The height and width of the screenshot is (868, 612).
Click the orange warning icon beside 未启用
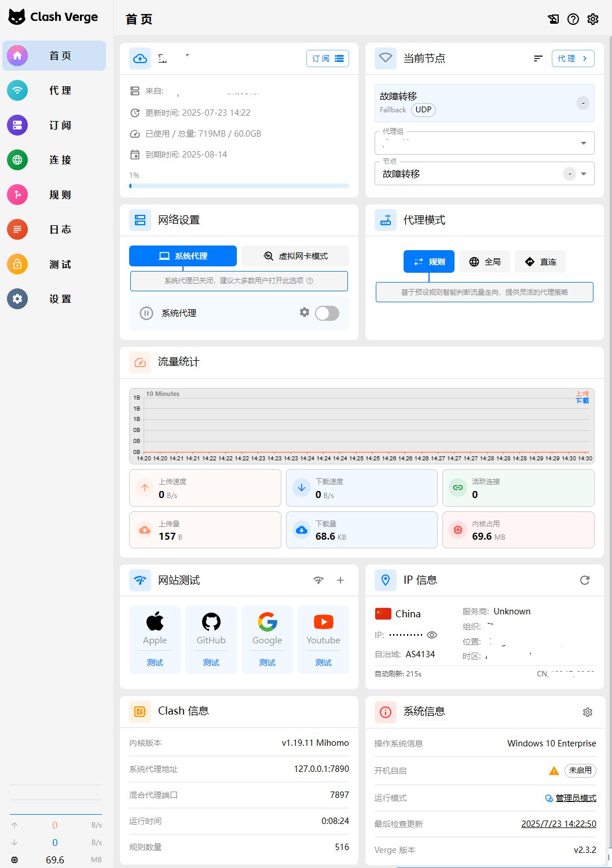point(554,771)
